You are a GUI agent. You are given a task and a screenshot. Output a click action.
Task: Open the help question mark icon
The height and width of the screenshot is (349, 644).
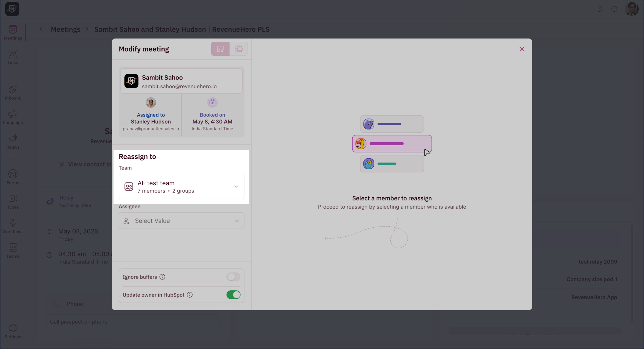(x=614, y=9)
